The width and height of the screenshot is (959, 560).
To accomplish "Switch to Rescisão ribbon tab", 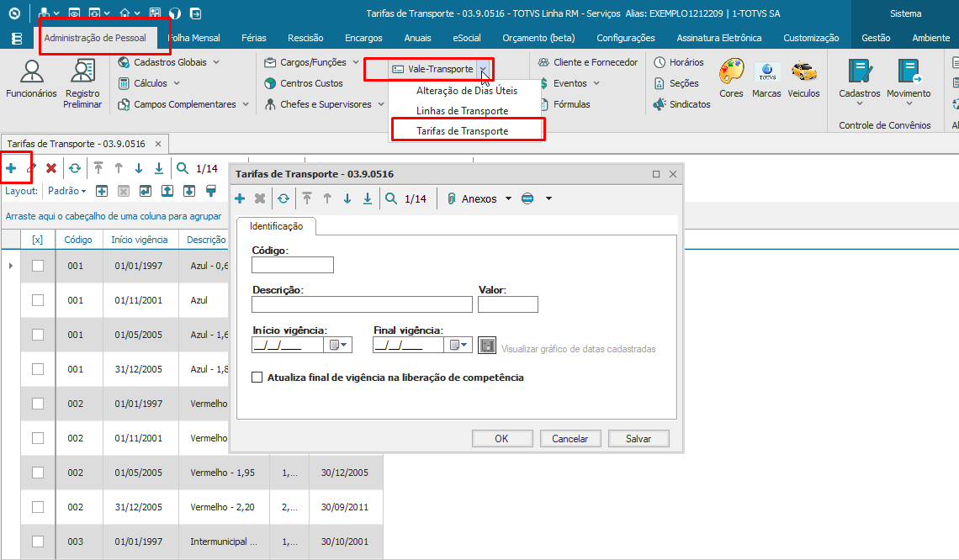I will pyautogui.click(x=305, y=38).
